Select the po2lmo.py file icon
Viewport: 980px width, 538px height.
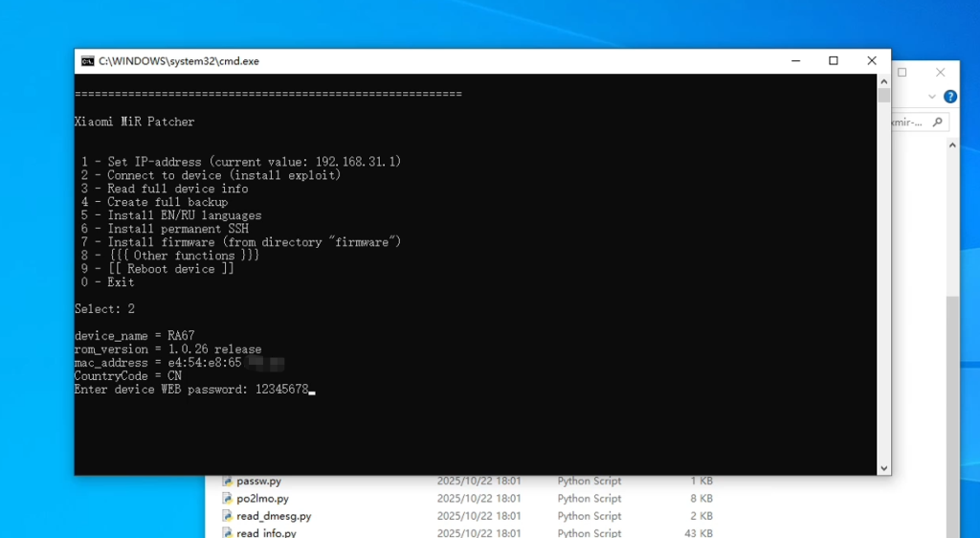click(x=228, y=499)
